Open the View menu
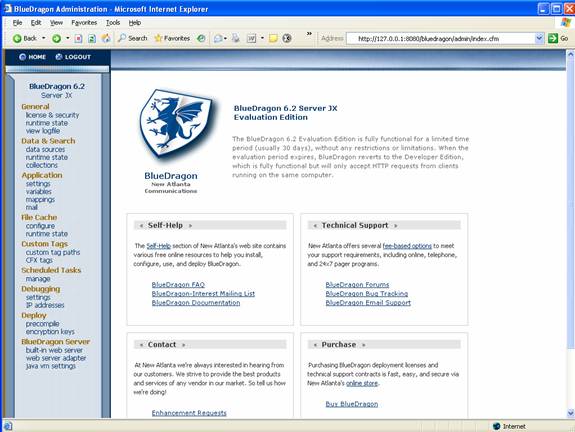Viewport: 575px width, 432px height. click(56, 23)
